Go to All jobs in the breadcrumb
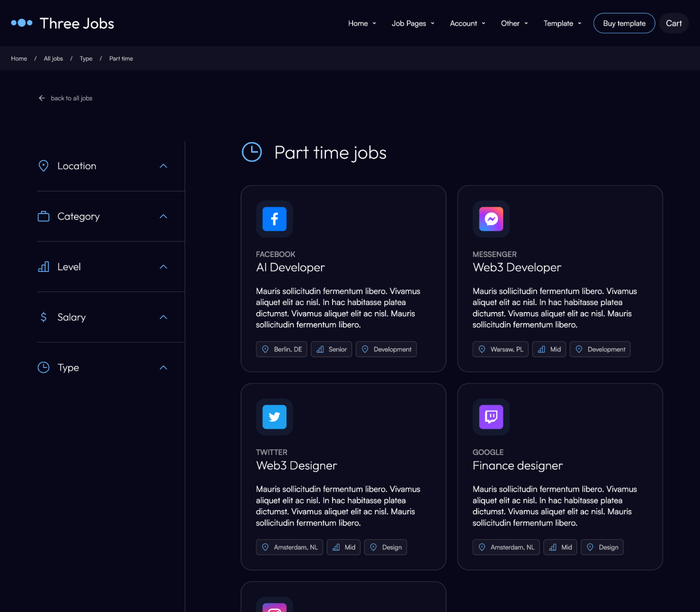 [53, 59]
